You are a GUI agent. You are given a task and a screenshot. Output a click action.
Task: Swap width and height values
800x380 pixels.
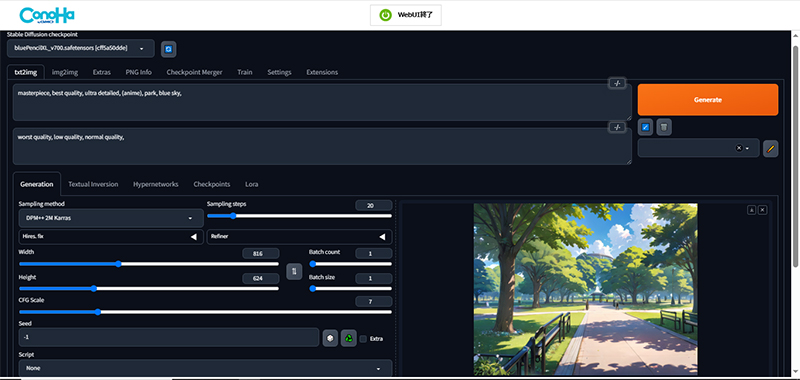coord(294,271)
